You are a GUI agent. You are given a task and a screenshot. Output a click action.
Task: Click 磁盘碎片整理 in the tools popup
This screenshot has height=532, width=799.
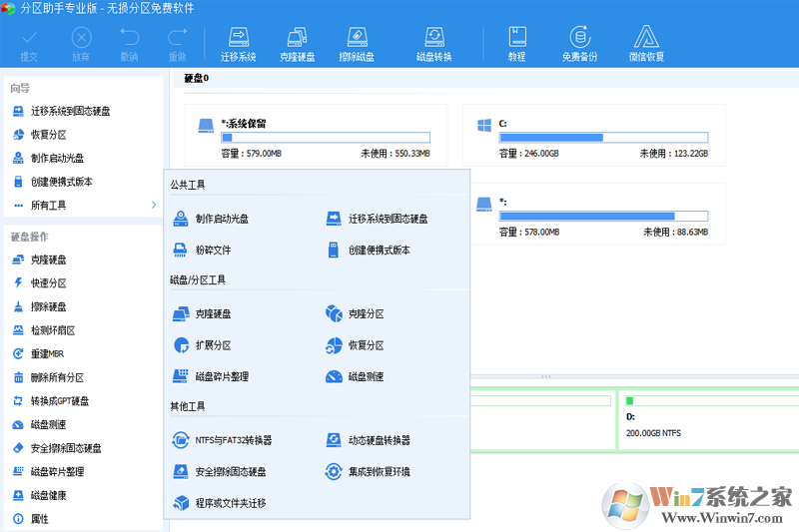click(x=211, y=376)
